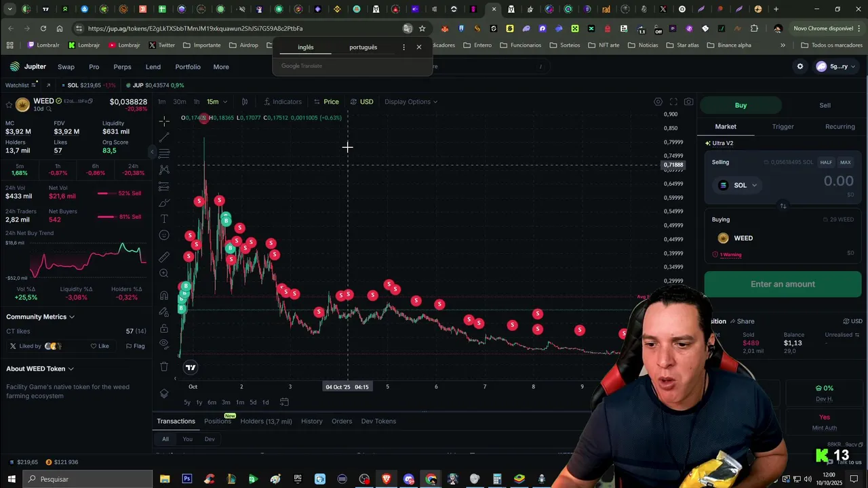Close the Google Translate popup

tap(419, 47)
